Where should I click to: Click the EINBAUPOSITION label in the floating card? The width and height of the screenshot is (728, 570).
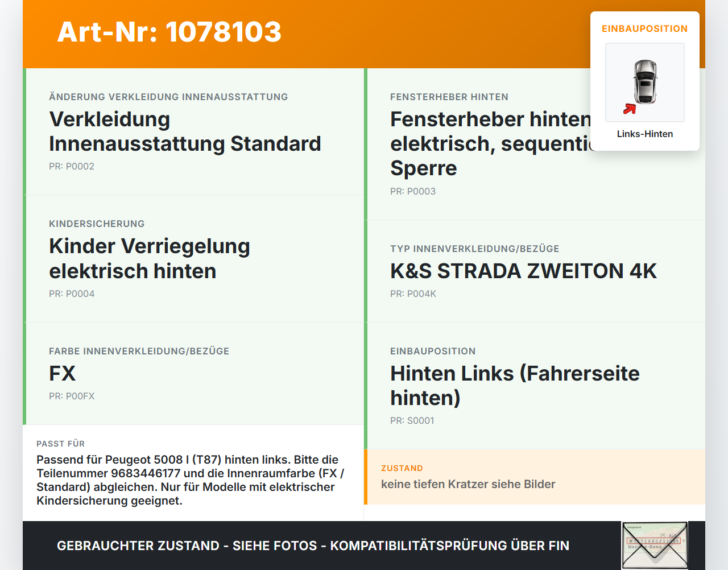point(645,28)
